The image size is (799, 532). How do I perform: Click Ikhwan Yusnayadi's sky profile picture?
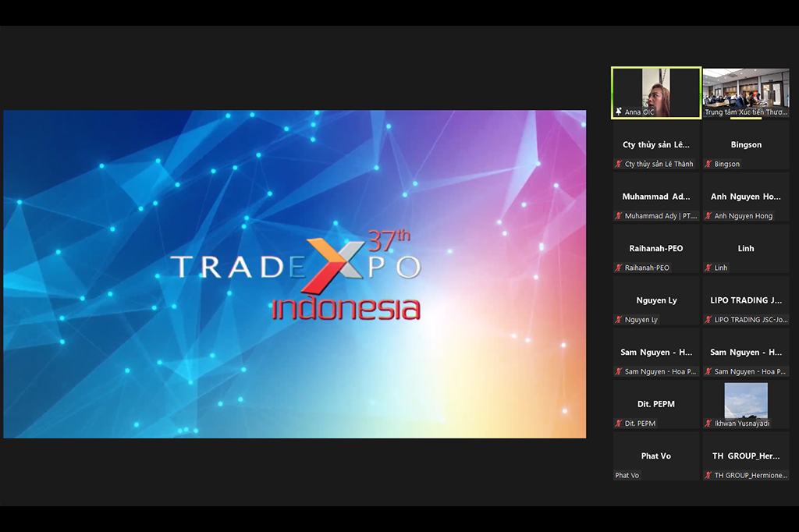[x=746, y=400]
